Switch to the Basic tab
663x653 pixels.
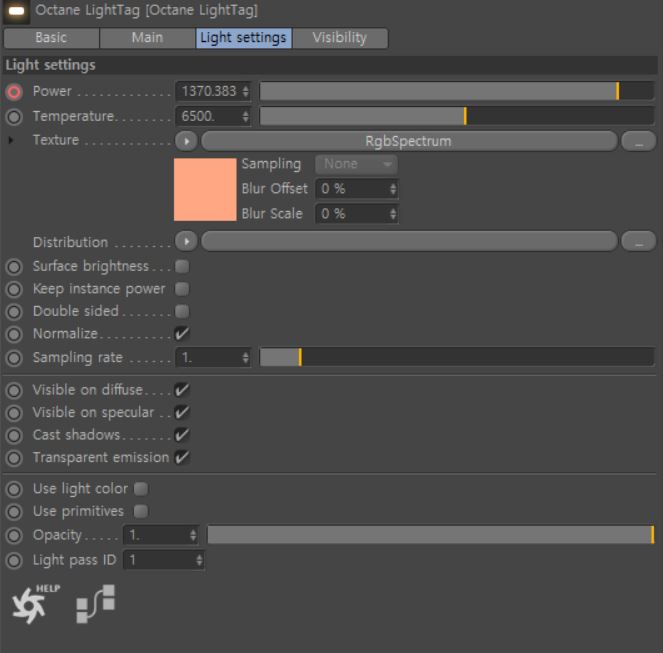(51, 38)
